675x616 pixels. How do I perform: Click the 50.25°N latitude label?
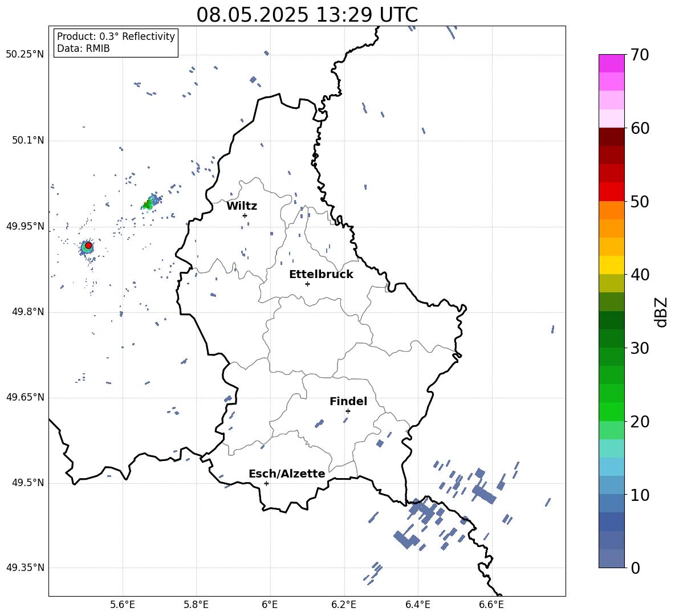(25, 55)
